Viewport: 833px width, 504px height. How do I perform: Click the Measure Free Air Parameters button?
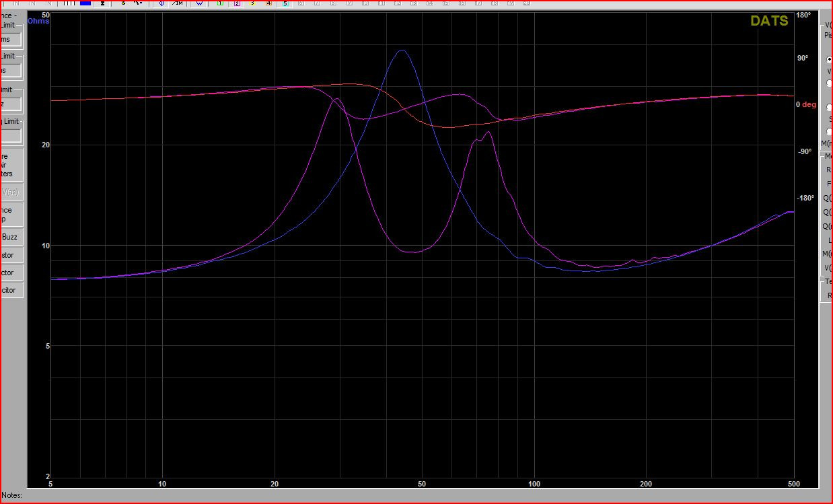(x=11, y=165)
